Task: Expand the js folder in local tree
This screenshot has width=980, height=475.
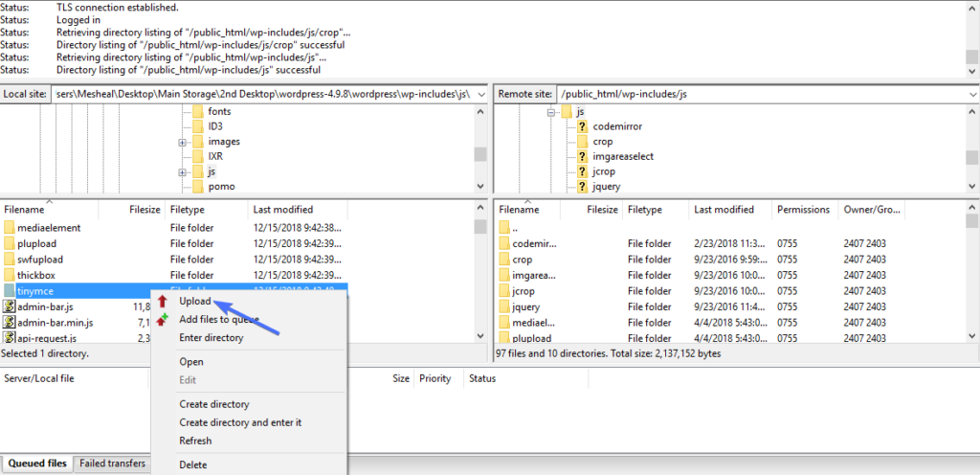Action: (x=182, y=172)
